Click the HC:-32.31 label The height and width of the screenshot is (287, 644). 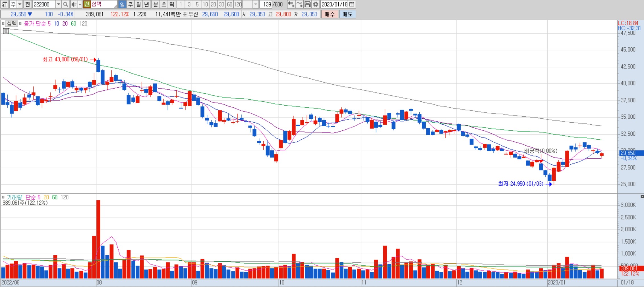coord(629,28)
